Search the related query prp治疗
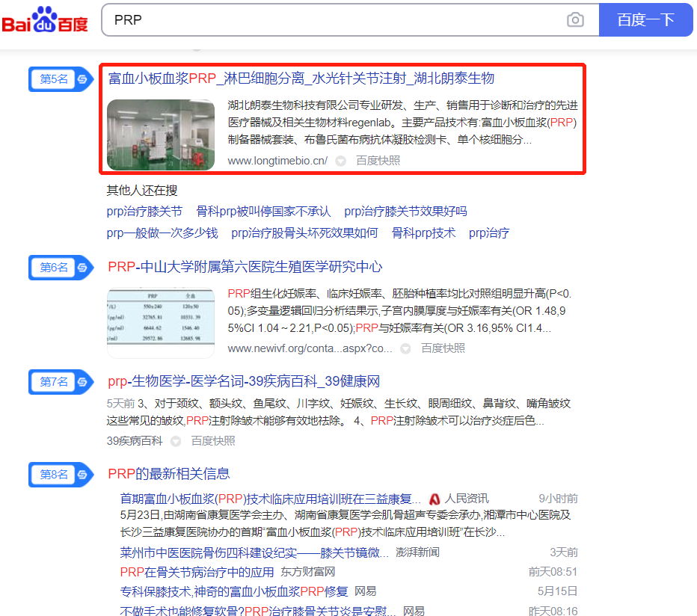This screenshot has width=697, height=616. (489, 233)
